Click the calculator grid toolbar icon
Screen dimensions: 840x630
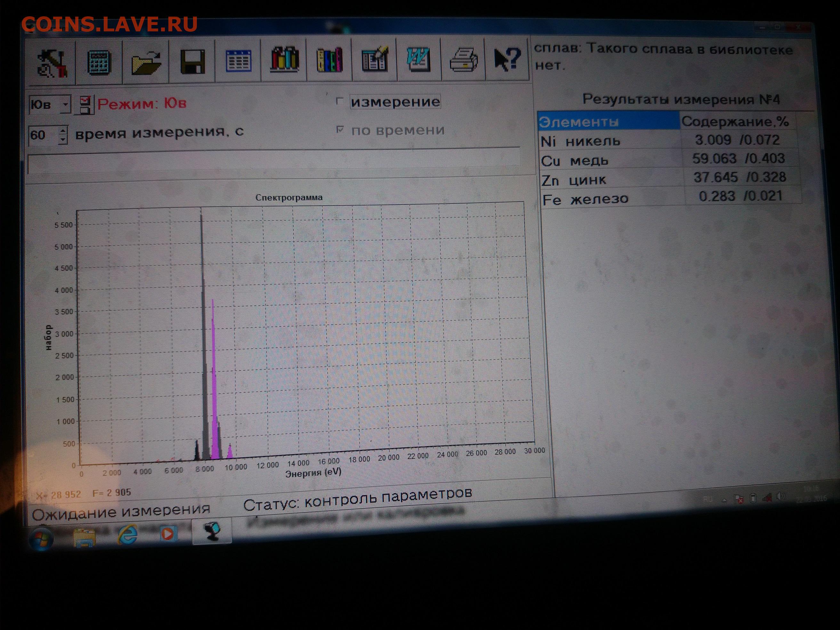(99, 63)
